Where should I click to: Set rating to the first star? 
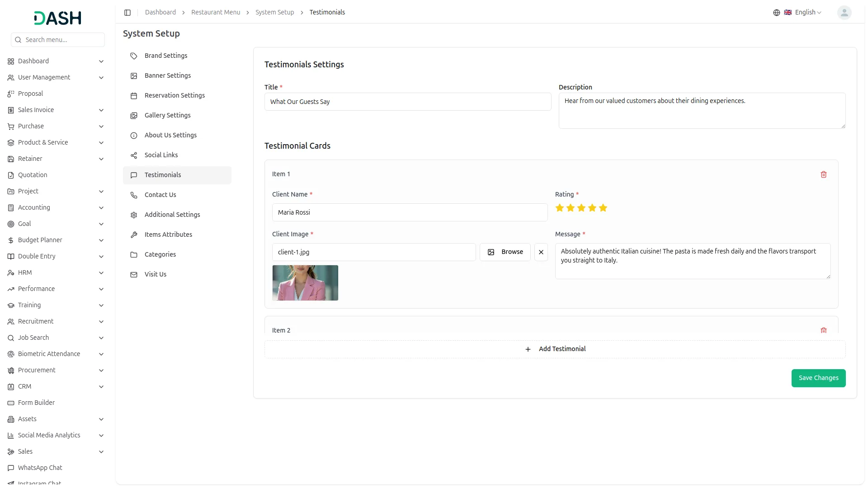pos(560,208)
